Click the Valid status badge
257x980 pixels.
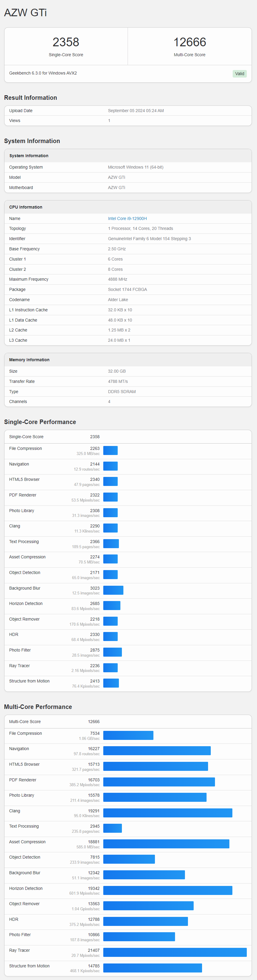(x=239, y=74)
